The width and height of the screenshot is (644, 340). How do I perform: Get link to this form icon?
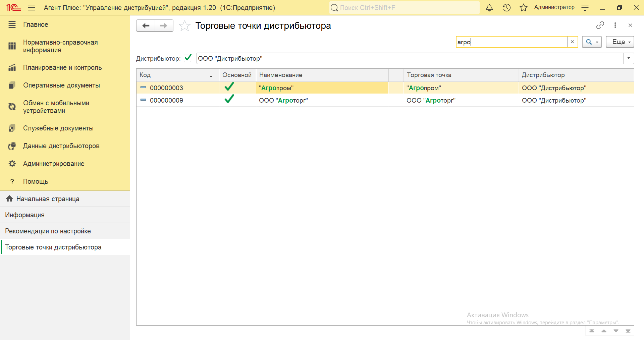600,25
